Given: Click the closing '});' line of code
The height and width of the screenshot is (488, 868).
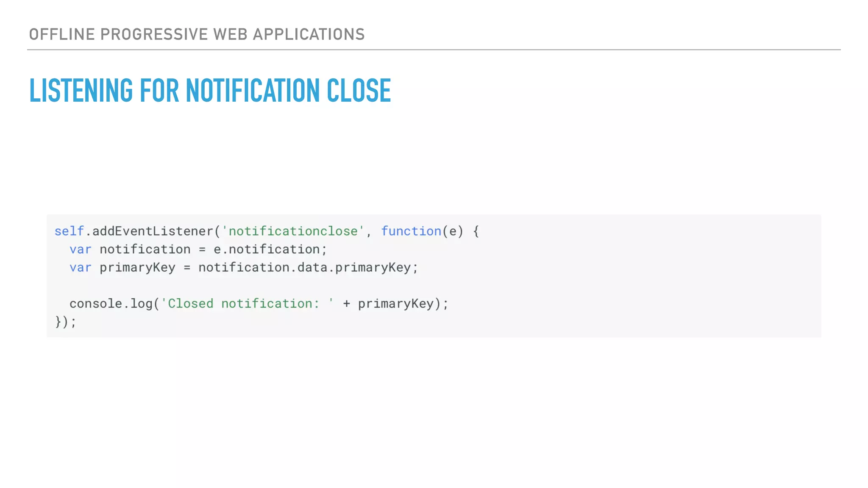Looking at the screenshot, I should [65, 322].
